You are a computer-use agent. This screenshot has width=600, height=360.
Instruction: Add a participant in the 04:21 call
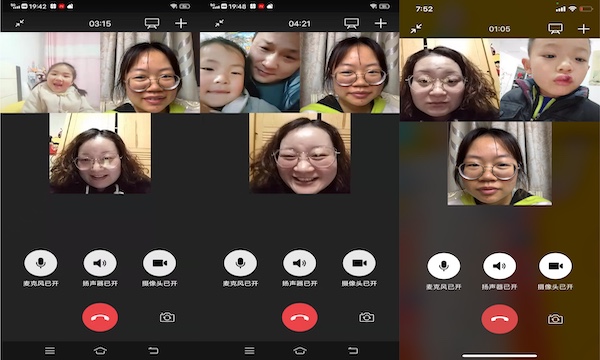[x=380, y=23]
